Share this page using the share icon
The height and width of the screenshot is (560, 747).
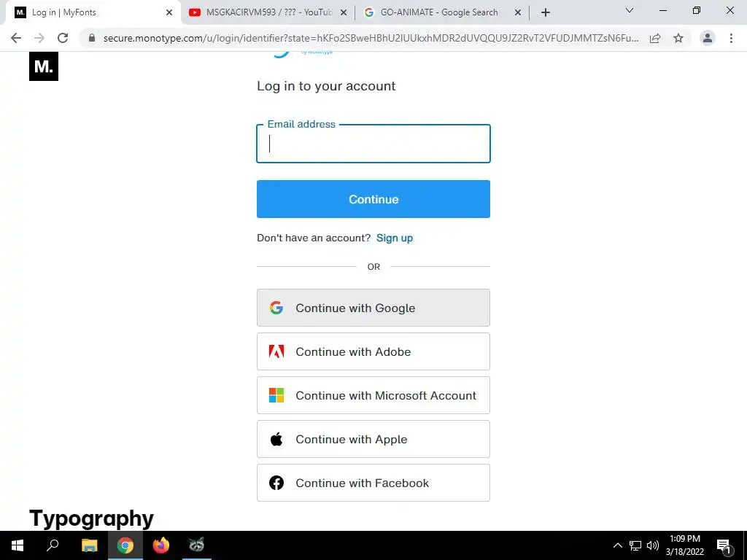pos(655,38)
